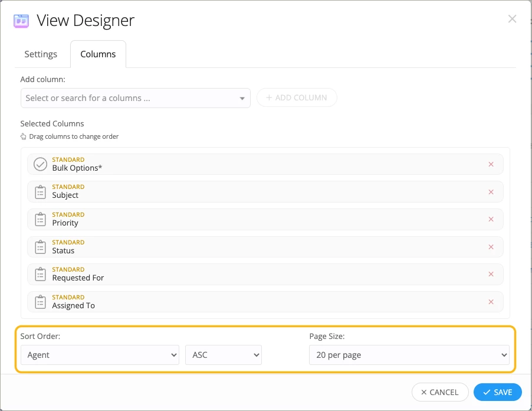Change the ASC sort direction dropdown
Screen dimensions: 532x411
point(223,355)
